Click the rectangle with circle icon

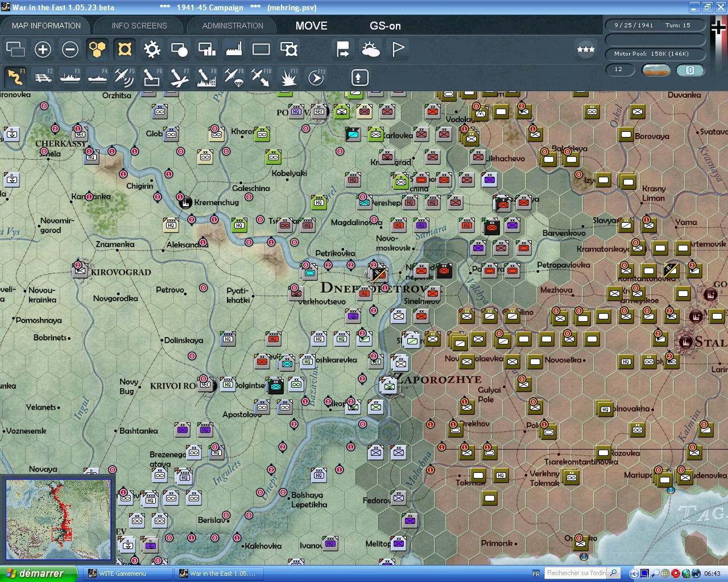pos(179,49)
